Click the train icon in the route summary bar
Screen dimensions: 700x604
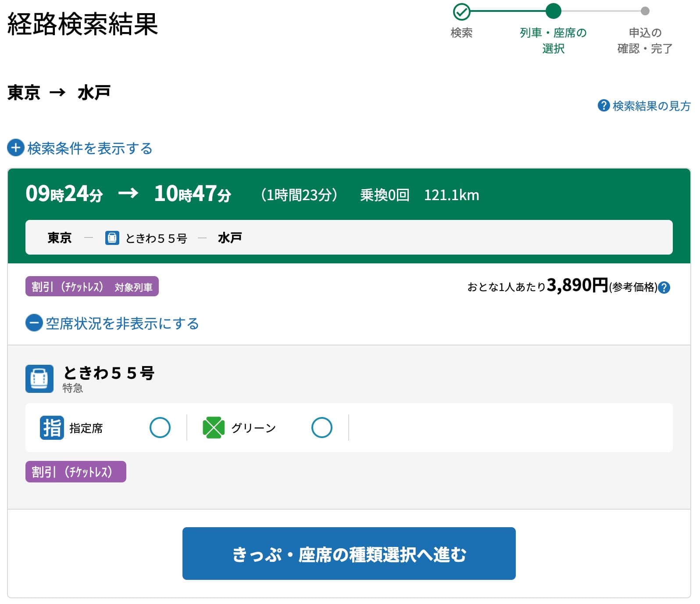pyautogui.click(x=112, y=238)
